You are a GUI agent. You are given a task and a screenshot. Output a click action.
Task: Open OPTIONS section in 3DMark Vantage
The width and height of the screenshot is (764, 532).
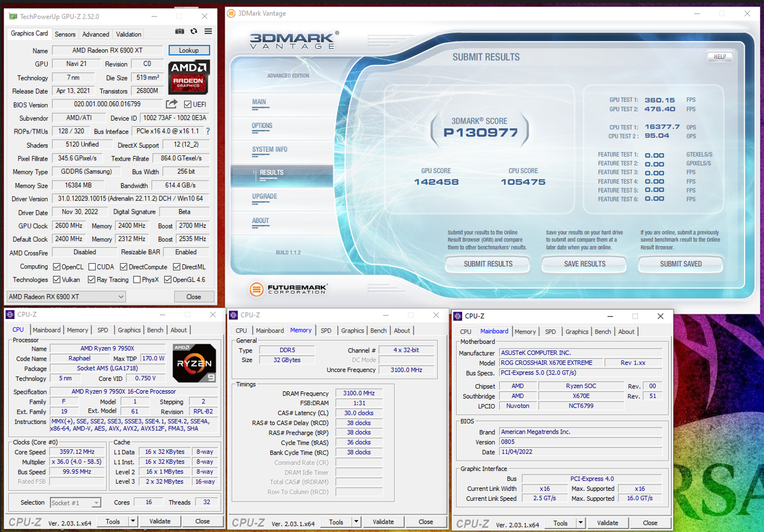pyautogui.click(x=262, y=125)
